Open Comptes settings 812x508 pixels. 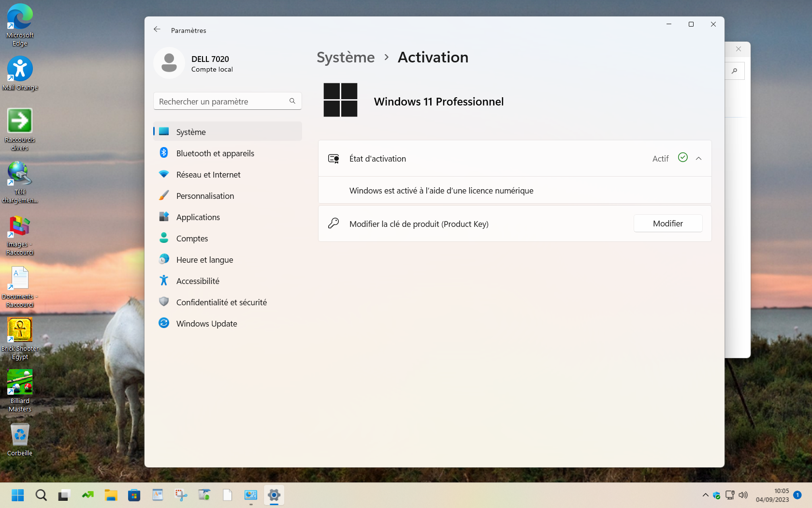[x=228, y=238]
